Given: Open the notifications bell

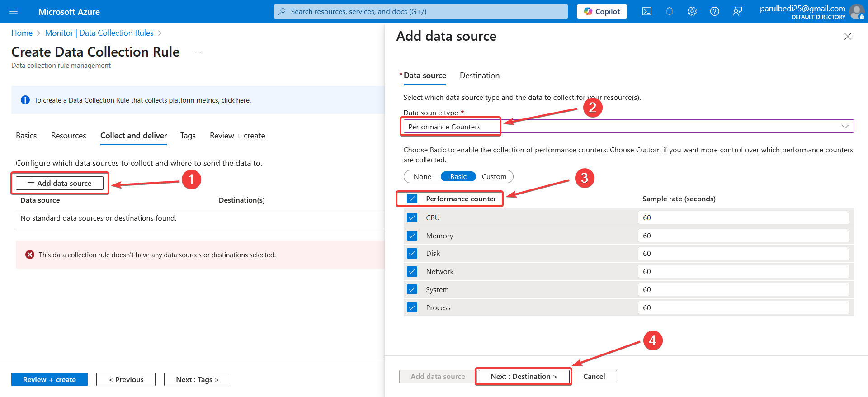Looking at the screenshot, I should 670,11.
